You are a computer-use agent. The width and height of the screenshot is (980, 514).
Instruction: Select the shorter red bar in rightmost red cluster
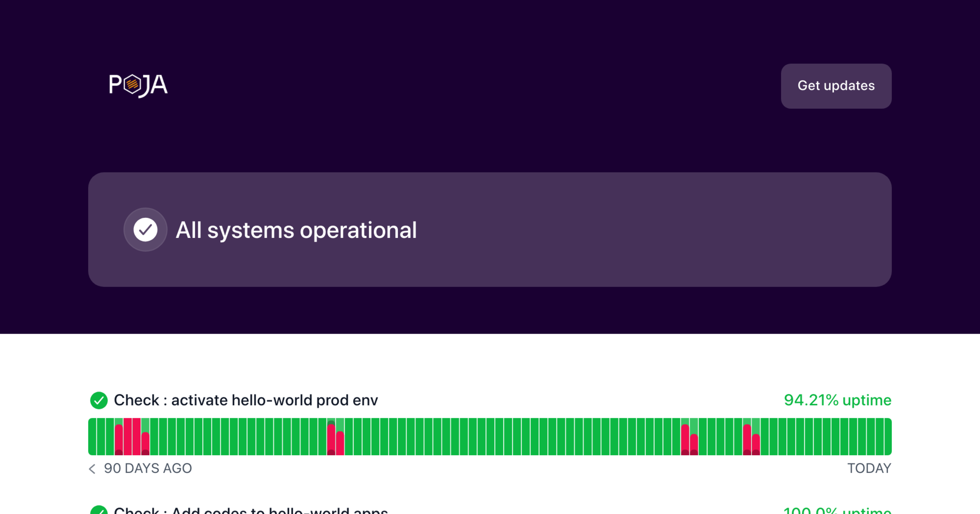point(756,445)
